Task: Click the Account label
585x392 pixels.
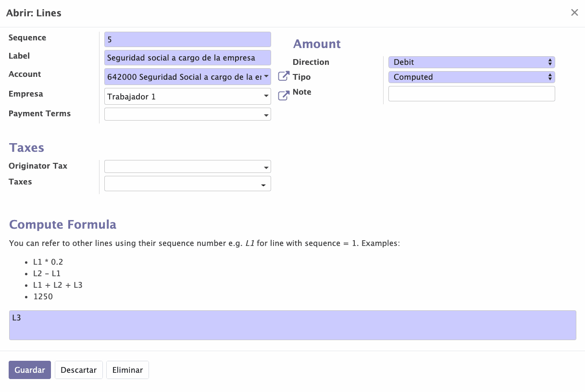Action: (x=25, y=74)
